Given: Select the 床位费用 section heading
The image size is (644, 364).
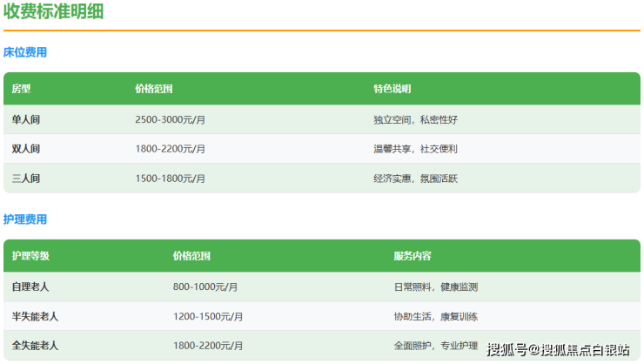Looking at the screenshot, I should (25, 52).
